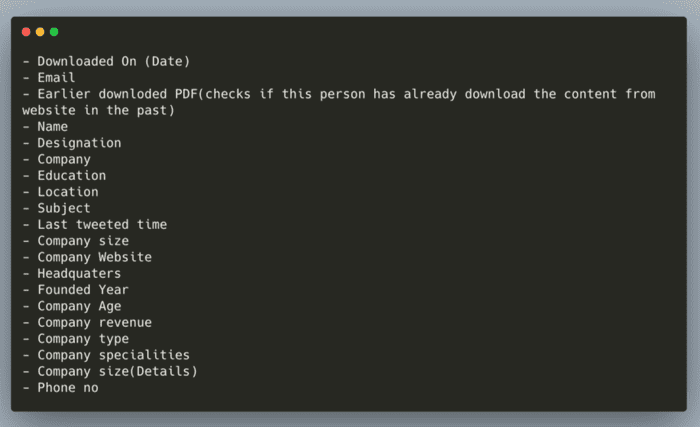
Task: Select the 'Downloaded On (Date)' line
Action: [x=106, y=61]
